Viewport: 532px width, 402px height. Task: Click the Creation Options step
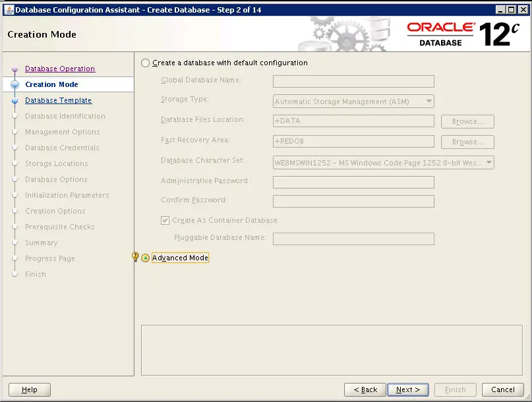[x=55, y=211]
